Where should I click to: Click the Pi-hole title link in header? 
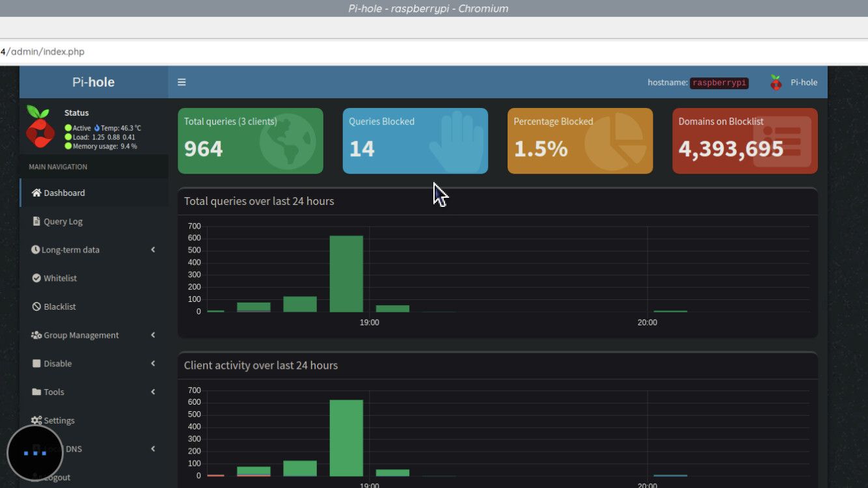click(94, 82)
